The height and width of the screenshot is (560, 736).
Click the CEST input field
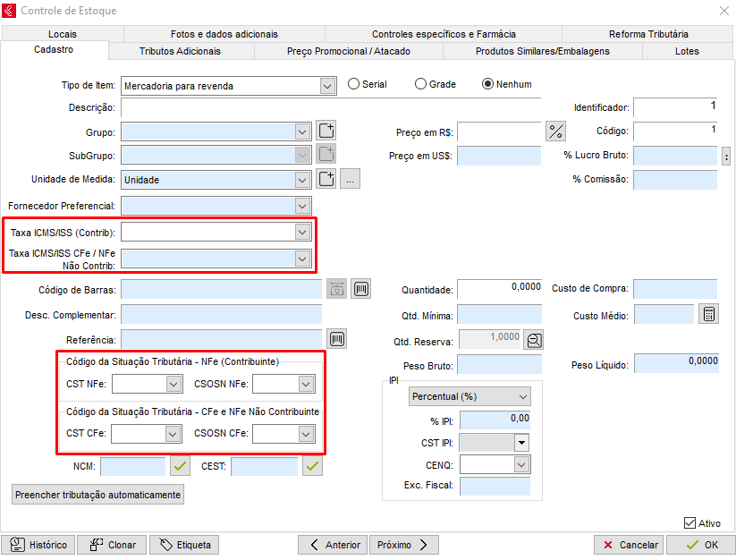[265, 467]
